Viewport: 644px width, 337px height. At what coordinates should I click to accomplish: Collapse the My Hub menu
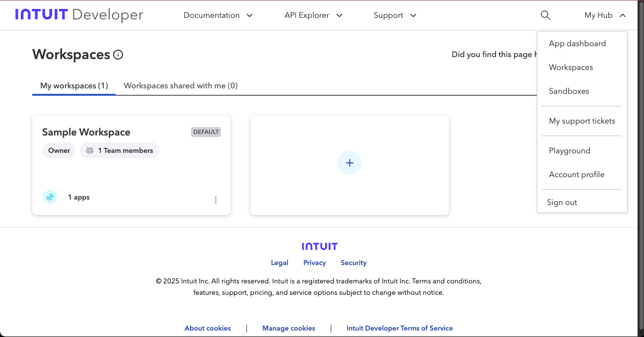(x=605, y=15)
